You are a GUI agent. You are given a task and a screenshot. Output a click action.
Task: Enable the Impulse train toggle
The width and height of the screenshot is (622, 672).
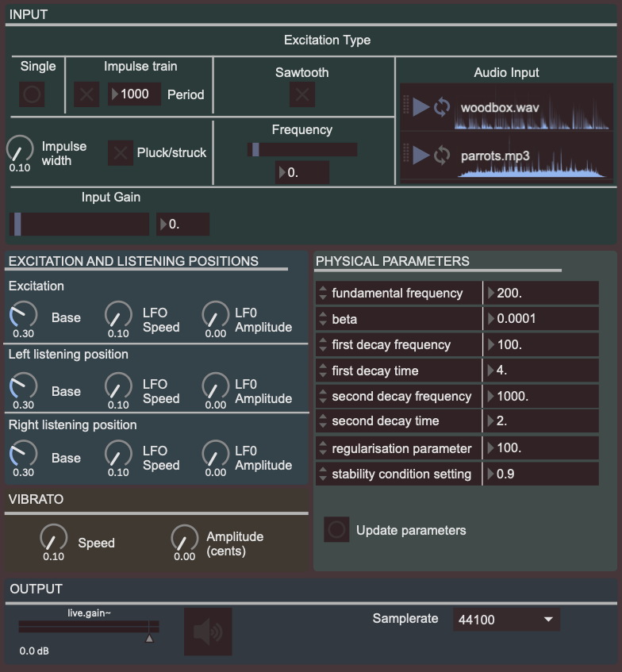coord(86,94)
